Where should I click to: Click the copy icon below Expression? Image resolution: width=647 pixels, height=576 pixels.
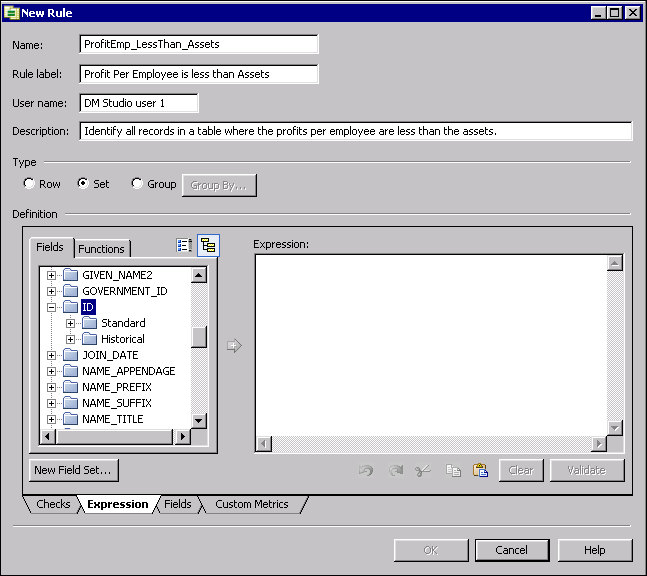coord(453,470)
